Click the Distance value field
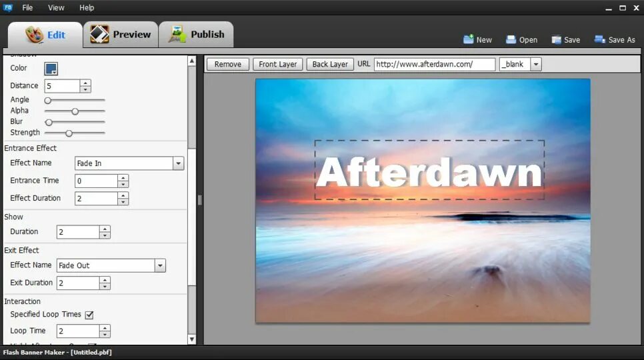Viewport: 644px width, 360px height. coord(61,86)
